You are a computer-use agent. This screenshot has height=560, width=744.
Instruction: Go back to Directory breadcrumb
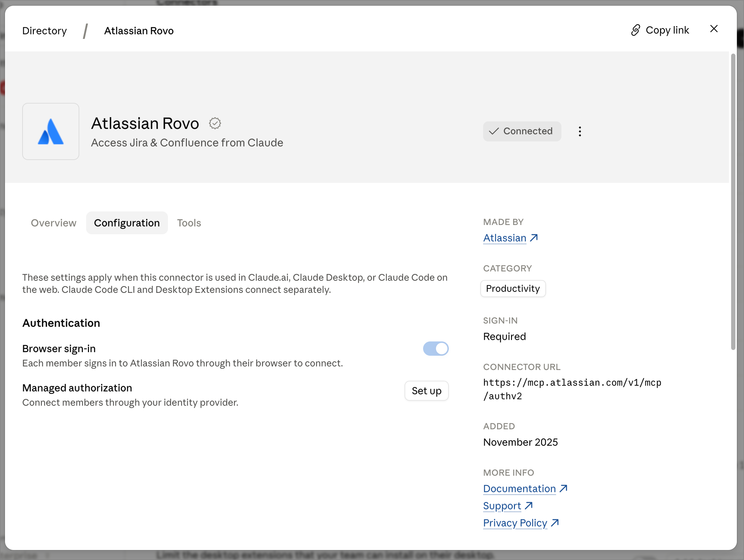tap(44, 31)
